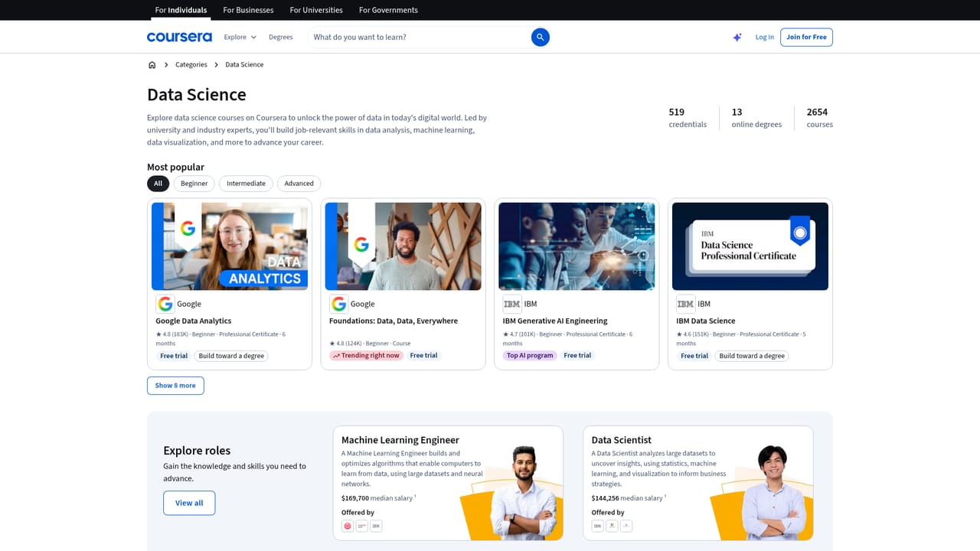Click Top AI program badge
The image size is (980, 551).
coord(530,356)
